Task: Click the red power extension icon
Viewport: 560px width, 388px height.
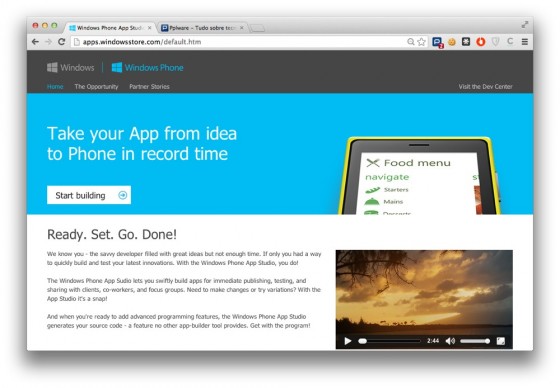Action: (x=481, y=42)
